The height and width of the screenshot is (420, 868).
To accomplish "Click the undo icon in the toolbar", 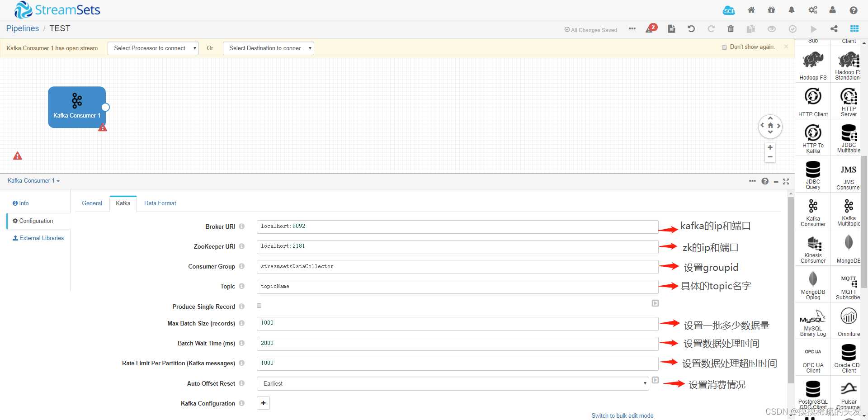I will (x=691, y=28).
